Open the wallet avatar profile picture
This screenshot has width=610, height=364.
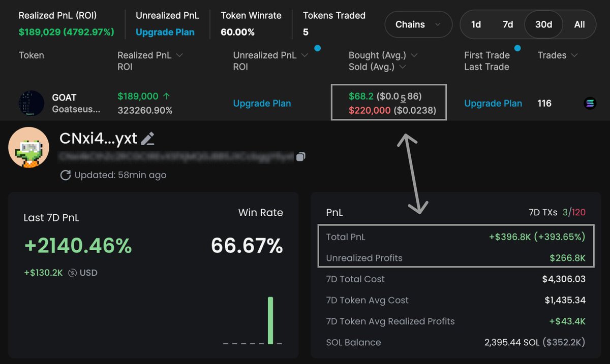pos(28,148)
